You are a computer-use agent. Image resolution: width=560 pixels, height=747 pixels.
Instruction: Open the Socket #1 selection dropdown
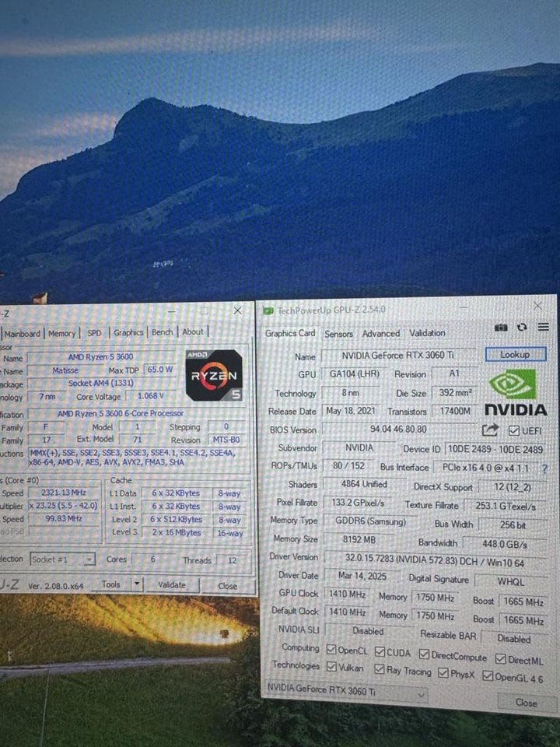pyautogui.click(x=62, y=559)
